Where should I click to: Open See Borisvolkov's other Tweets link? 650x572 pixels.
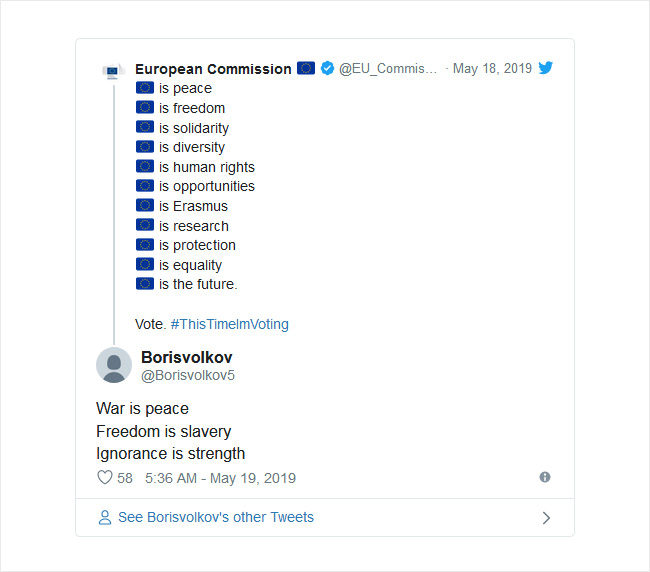coord(216,517)
